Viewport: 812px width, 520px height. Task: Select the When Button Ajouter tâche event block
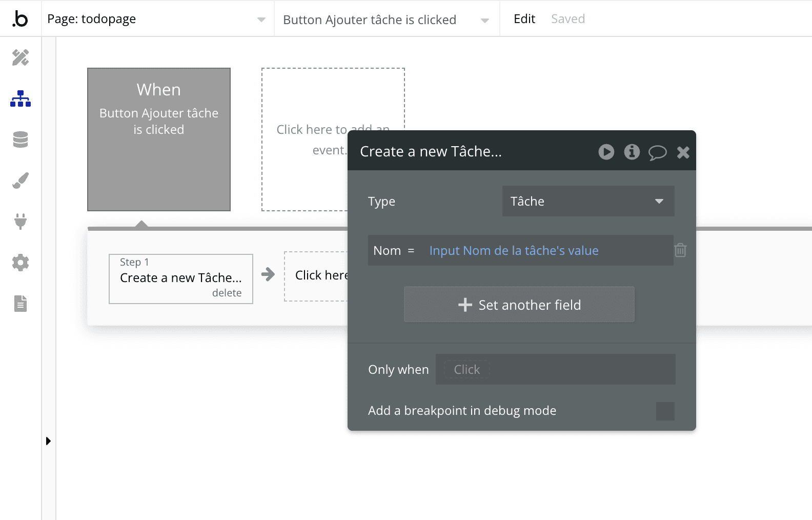(159, 139)
